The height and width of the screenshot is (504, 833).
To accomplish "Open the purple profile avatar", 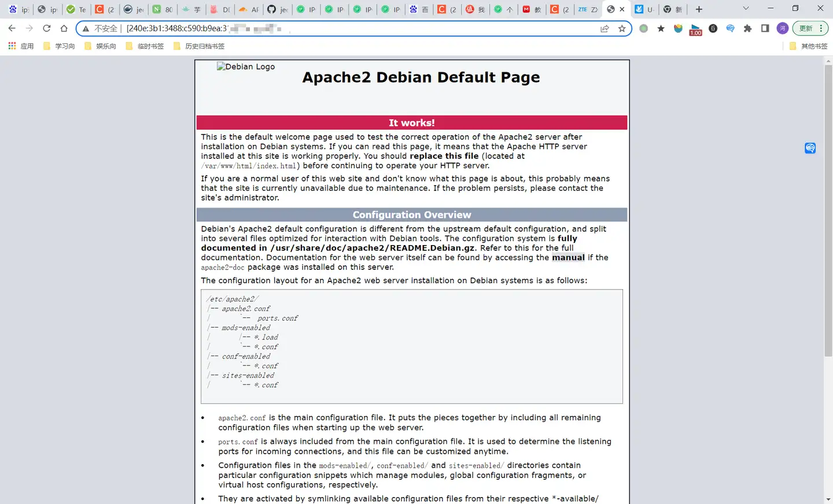I will pyautogui.click(x=783, y=28).
